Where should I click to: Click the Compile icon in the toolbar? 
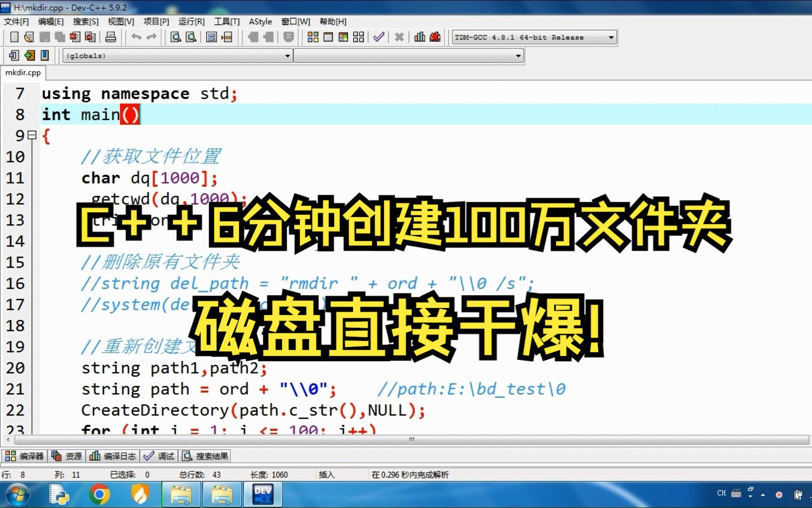[x=312, y=37]
